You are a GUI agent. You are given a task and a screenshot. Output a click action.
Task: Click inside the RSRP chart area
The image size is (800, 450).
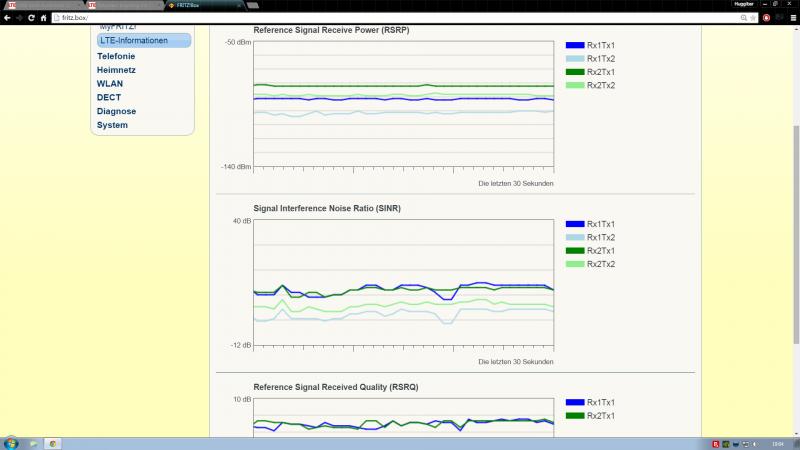[x=404, y=104]
